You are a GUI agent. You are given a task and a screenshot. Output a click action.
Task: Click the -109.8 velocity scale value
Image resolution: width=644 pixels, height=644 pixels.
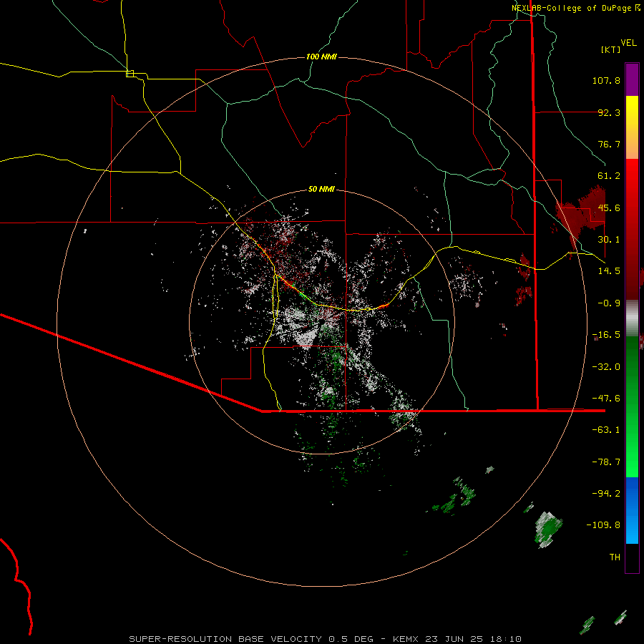(x=603, y=525)
